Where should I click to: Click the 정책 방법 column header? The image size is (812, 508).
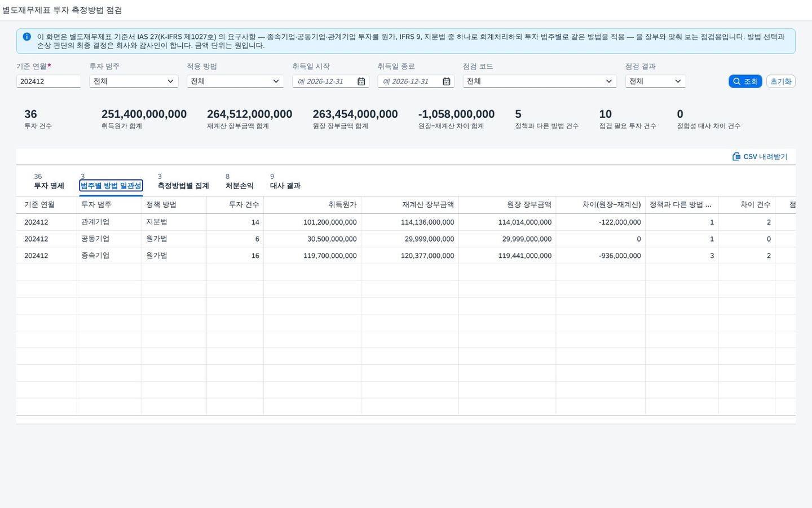174,205
